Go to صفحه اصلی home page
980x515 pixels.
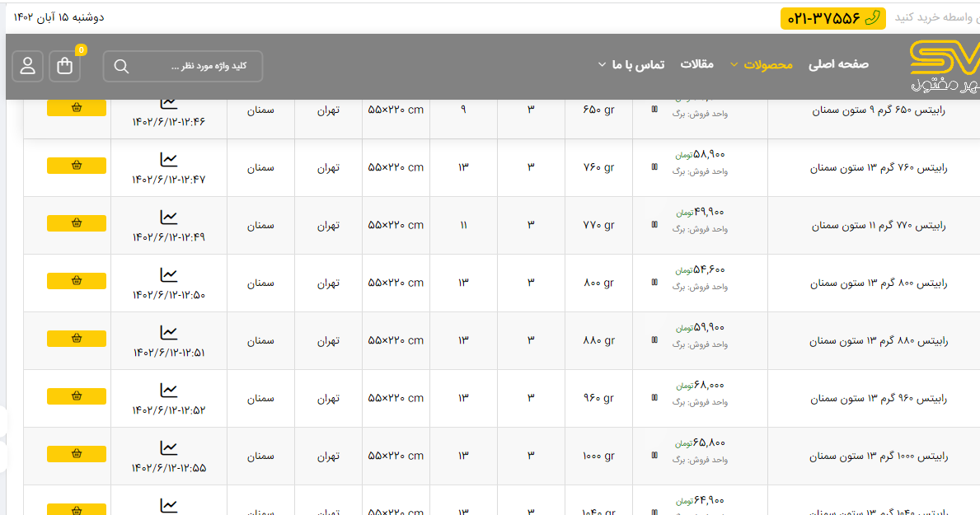[x=838, y=64]
